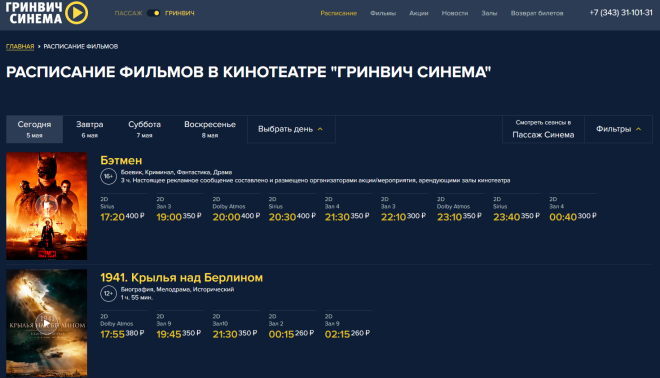Play trailer on Крылья над Берлином poster

[x=46, y=323]
